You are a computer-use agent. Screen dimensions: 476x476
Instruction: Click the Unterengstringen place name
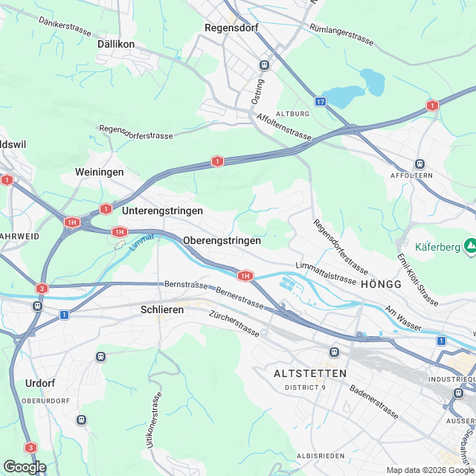pyautogui.click(x=162, y=210)
